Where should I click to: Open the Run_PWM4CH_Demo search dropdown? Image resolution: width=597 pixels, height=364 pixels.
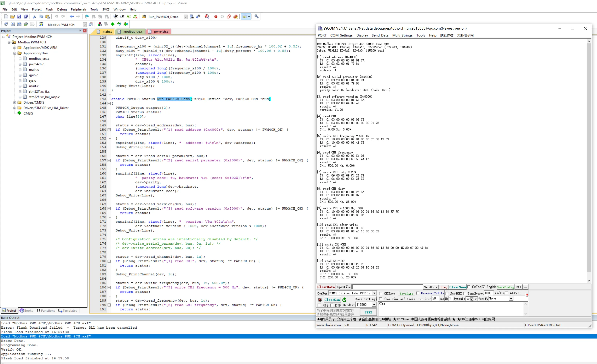(x=185, y=17)
